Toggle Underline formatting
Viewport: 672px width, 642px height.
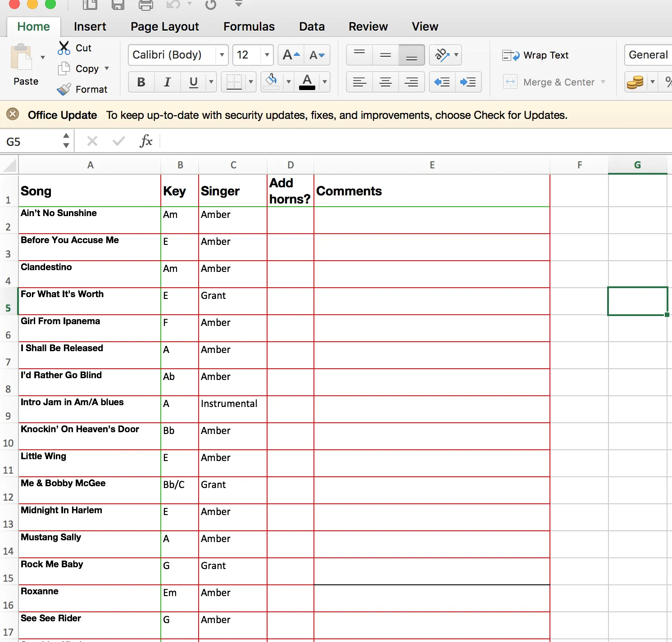(x=194, y=82)
